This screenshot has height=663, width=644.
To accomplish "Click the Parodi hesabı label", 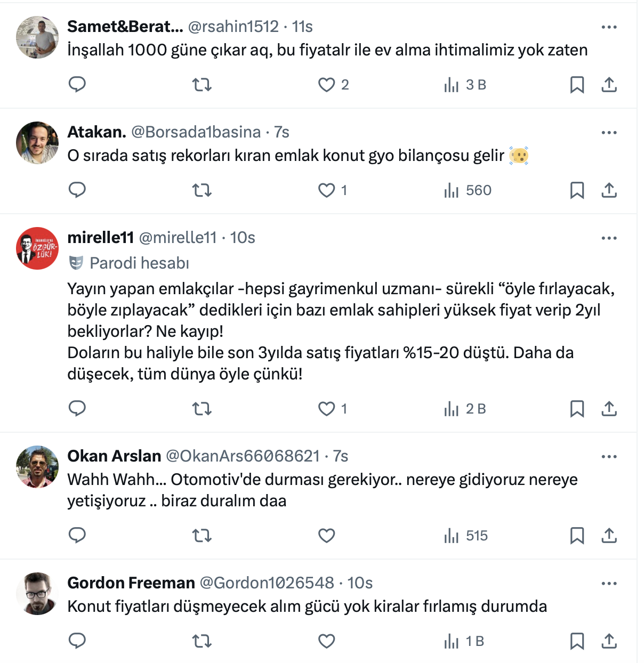I will [x=139, y=263].
